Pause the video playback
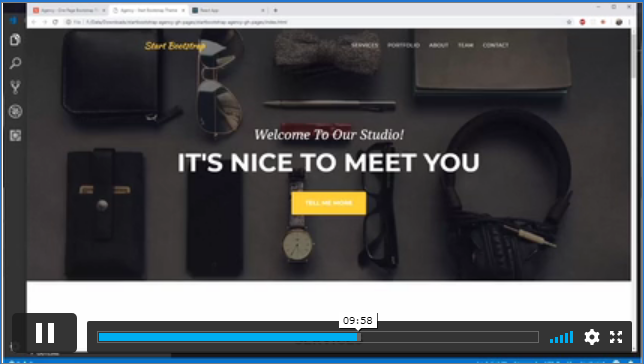This screenshot has width=644, height=364. [45, 333]
